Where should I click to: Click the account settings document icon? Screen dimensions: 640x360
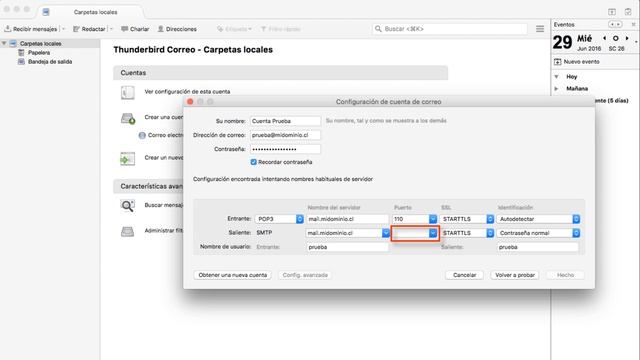(127, 92)
